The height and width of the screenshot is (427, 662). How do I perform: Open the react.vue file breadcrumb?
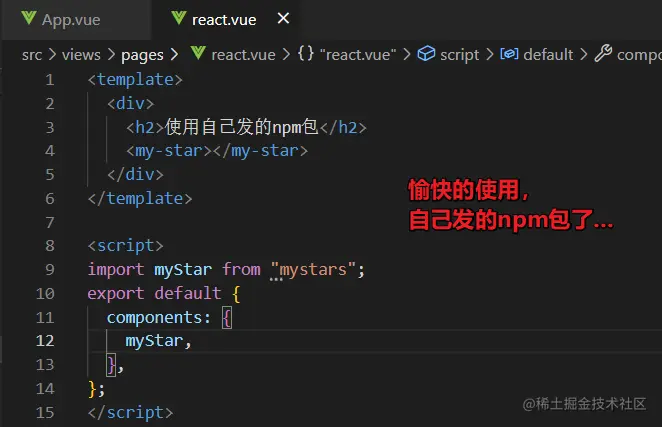tap(243, 55)
